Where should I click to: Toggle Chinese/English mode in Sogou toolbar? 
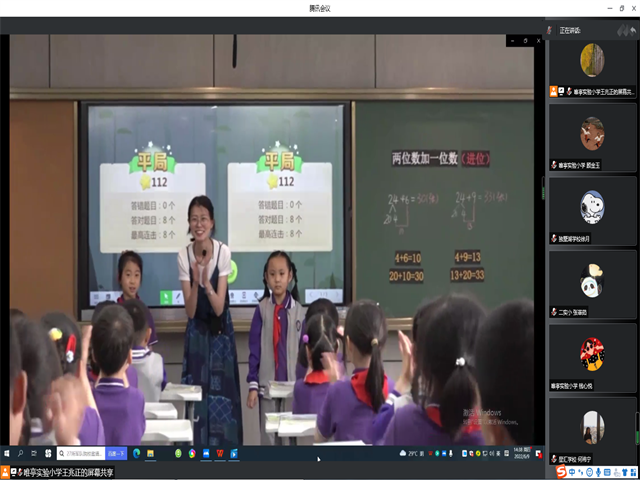(572, 472)
